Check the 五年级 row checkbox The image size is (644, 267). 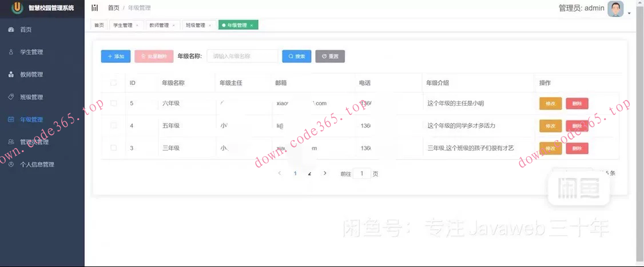click(113, 126)
